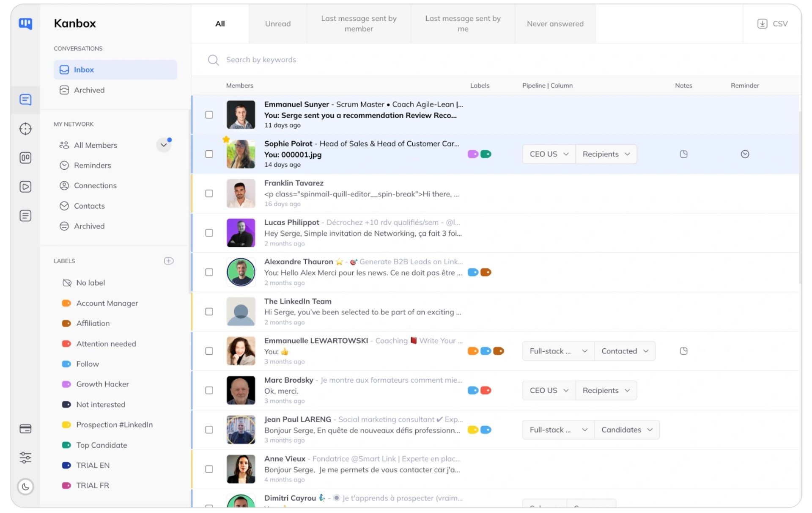Select the Never answered filter tab

coord(554,24)
